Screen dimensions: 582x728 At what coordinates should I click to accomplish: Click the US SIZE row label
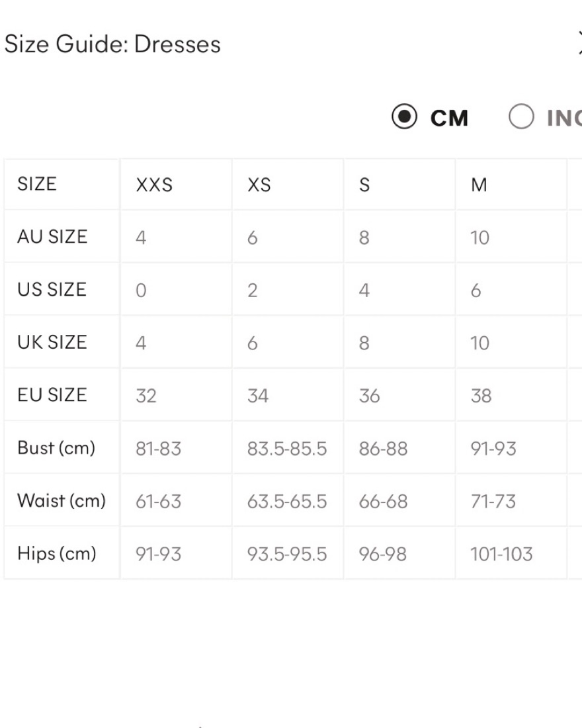click(x=52, y=289)
